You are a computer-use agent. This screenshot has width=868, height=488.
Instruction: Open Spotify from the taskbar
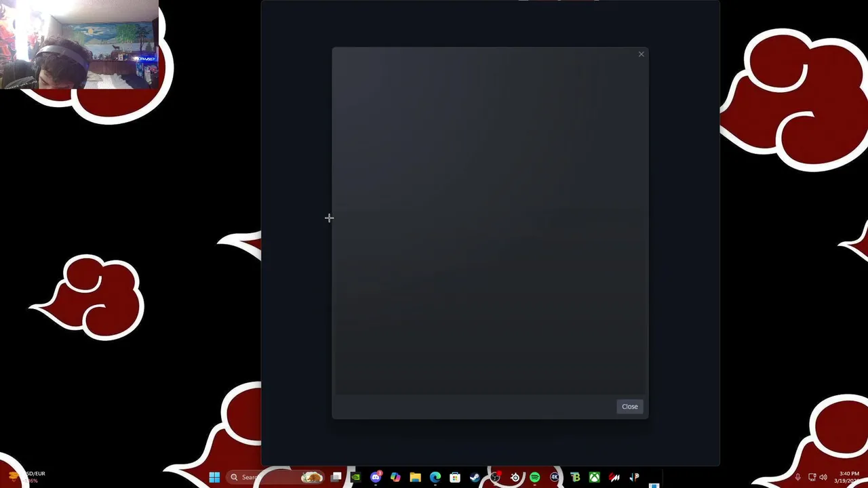[534, 477]
